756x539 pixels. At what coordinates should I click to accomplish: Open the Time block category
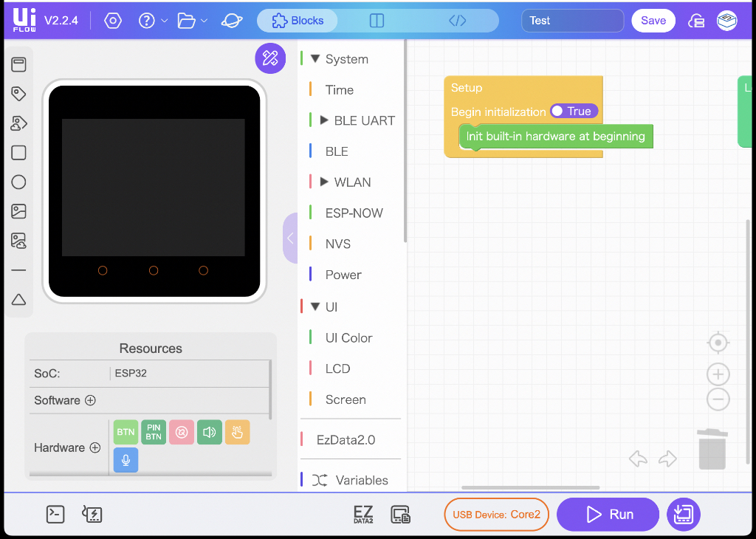(340, 90)
